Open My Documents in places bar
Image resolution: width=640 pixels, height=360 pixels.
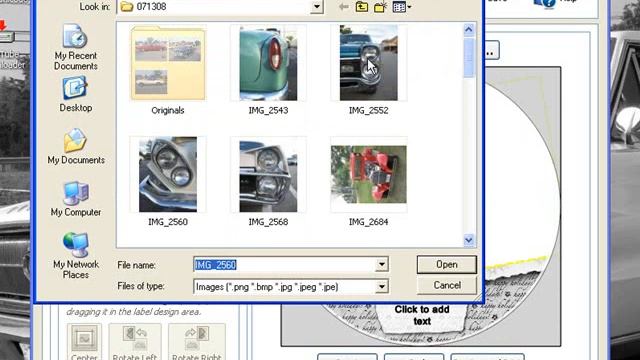click(x=76, y=147)
